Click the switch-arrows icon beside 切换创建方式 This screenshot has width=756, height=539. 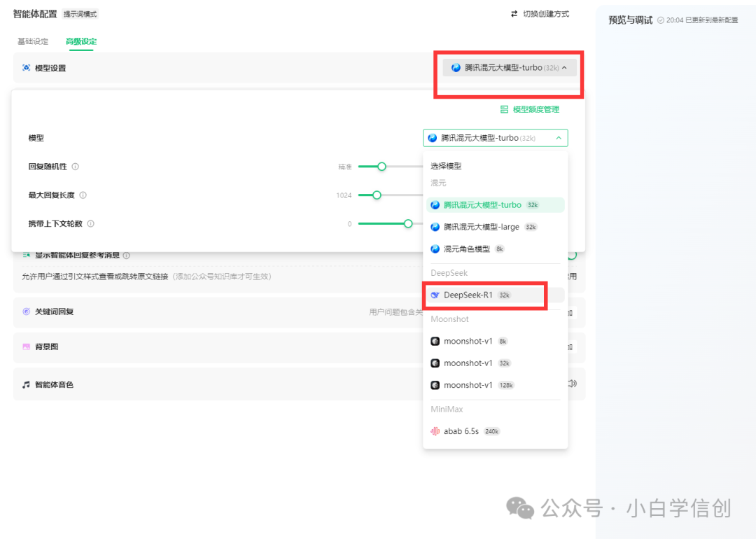514,14
